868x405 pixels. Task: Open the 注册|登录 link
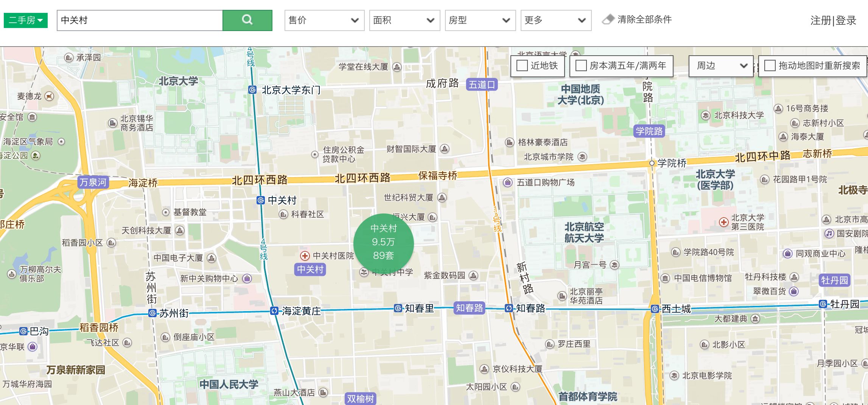pos(833,20)
